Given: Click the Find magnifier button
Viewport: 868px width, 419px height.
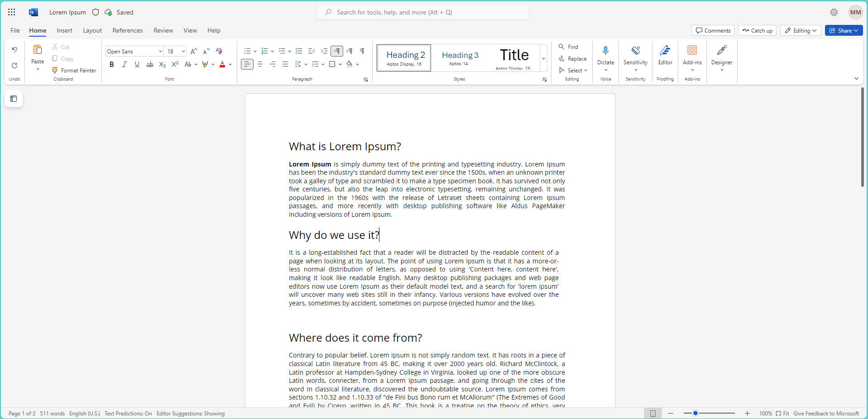Looking at the screenshot, I should 568,47.
